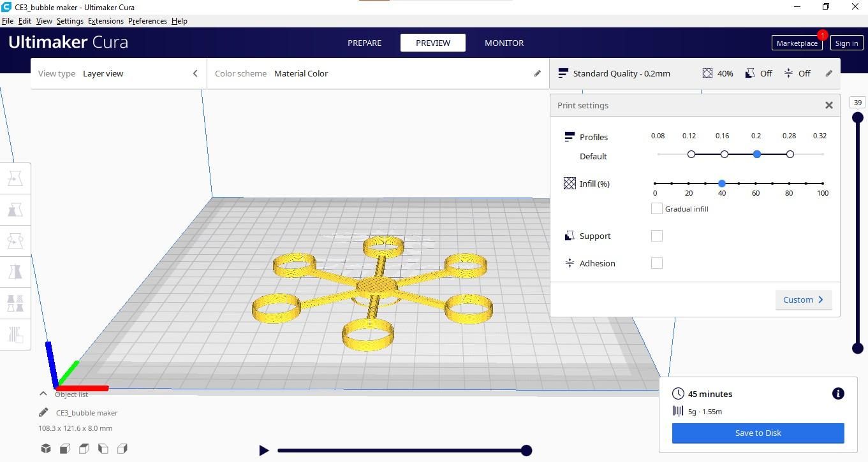
Task: Click the infill 40% icon in settings header
Action: (707, 73)
